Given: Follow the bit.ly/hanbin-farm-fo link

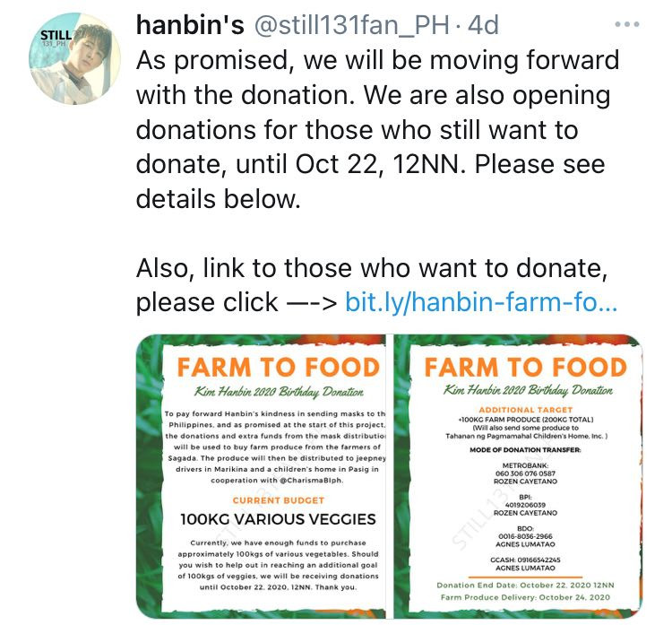Looking at the screenshot, I should click(481, 302).
